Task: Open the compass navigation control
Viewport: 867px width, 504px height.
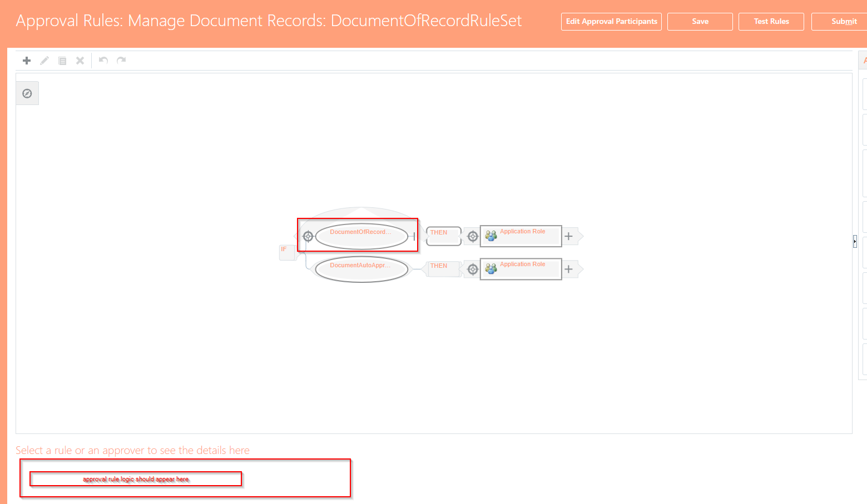Action: (27, 93)
